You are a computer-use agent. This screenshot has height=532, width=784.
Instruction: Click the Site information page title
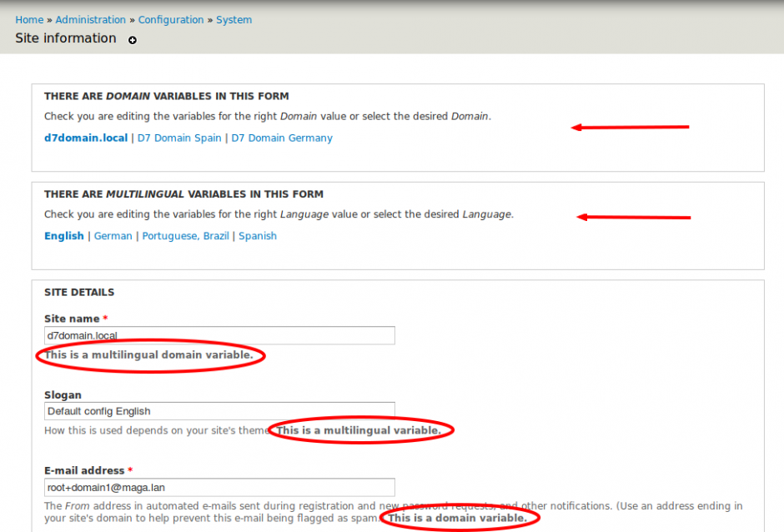click(65, 38)
